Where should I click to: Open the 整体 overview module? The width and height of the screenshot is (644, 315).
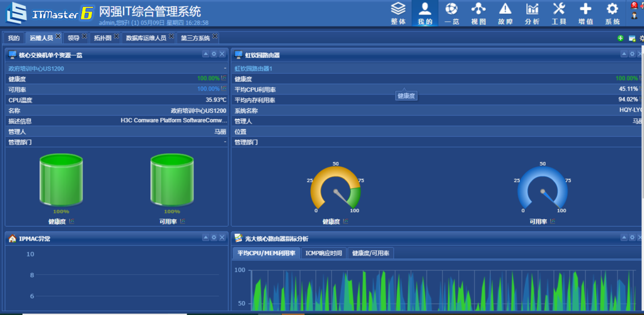(398, 13)
